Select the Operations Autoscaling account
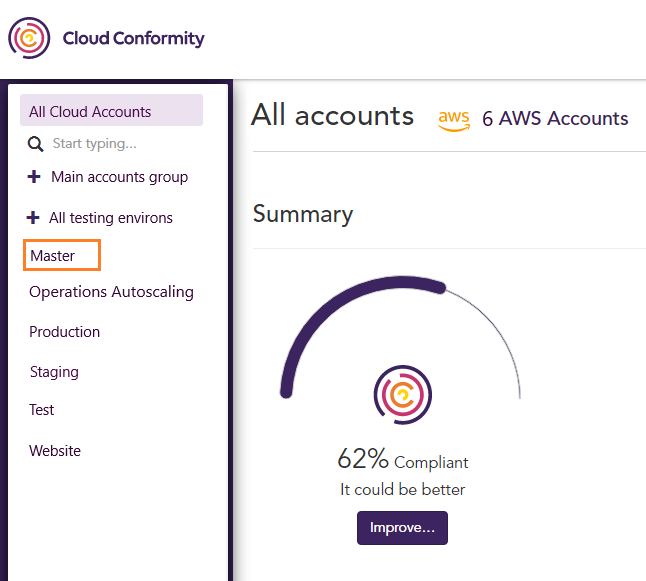Viewport: 646px width, 581px height. [111, 292]
